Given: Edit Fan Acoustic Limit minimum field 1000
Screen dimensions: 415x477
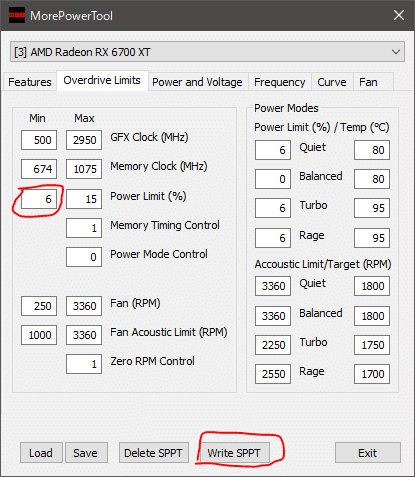Looking at the screenshot, I should coord(39,335).
